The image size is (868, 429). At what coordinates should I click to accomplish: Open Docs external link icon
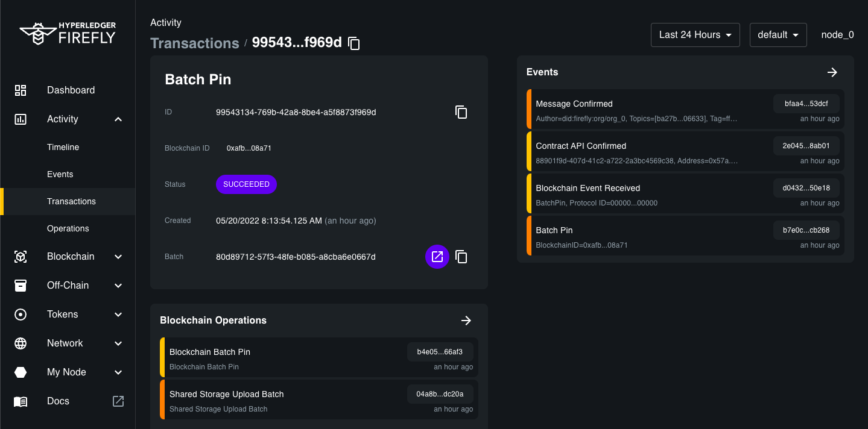[118, 401]
